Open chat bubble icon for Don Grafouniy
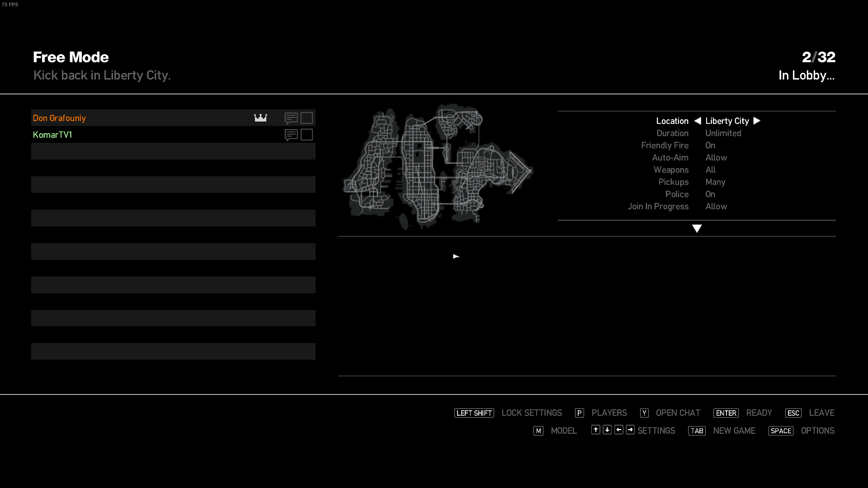This screenshot has height=488, width=868. 291,118
